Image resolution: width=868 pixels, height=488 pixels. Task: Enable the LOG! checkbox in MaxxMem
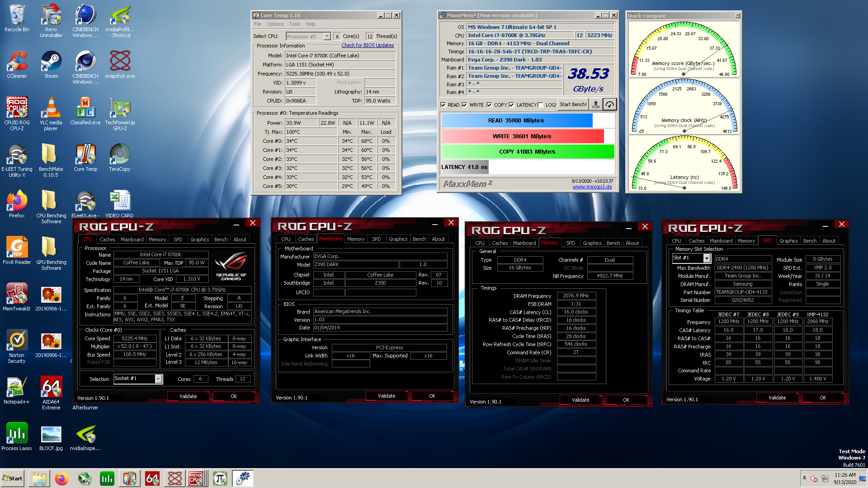coord(540,105)
